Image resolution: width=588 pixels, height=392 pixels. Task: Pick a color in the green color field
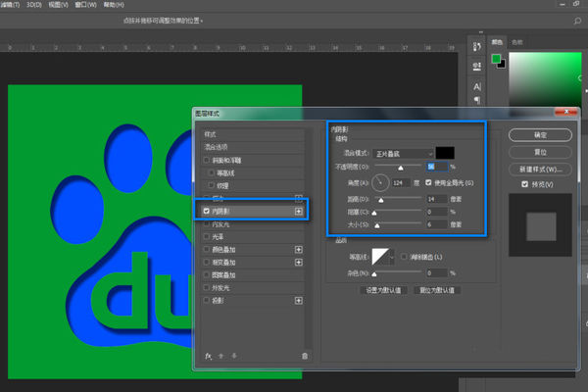(x=545, y=78)
